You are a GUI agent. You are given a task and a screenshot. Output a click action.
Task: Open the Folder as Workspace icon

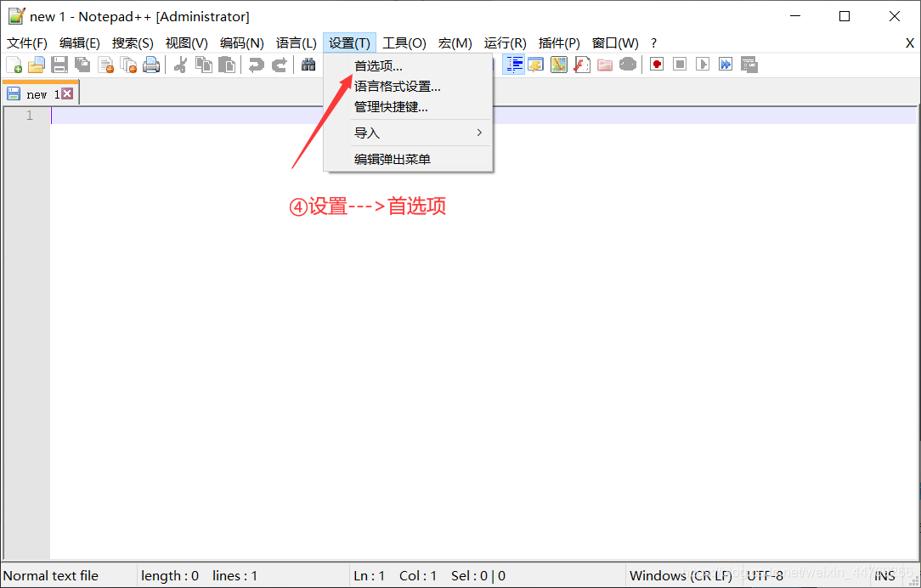click(x=604, y=65)
